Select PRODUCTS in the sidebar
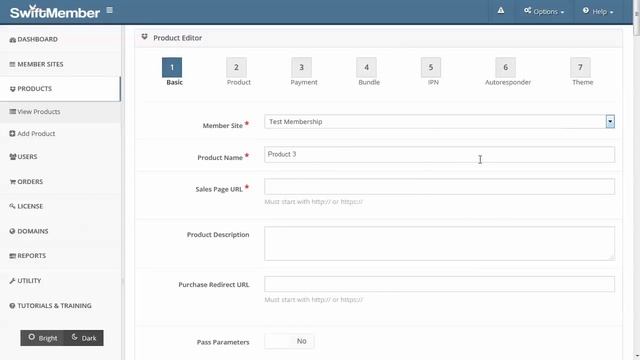This screenshot has width=640, height=360. tap(60, 89)
